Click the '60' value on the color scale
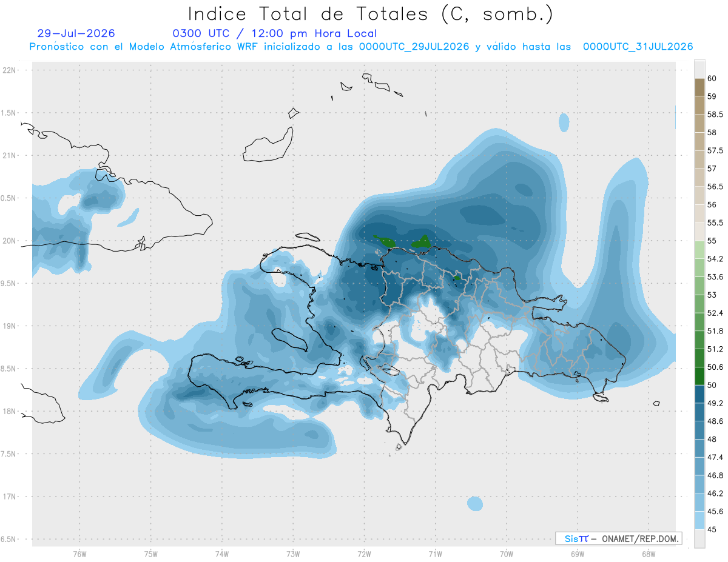Viewport: 728px width, 562px height. [713, 79]
